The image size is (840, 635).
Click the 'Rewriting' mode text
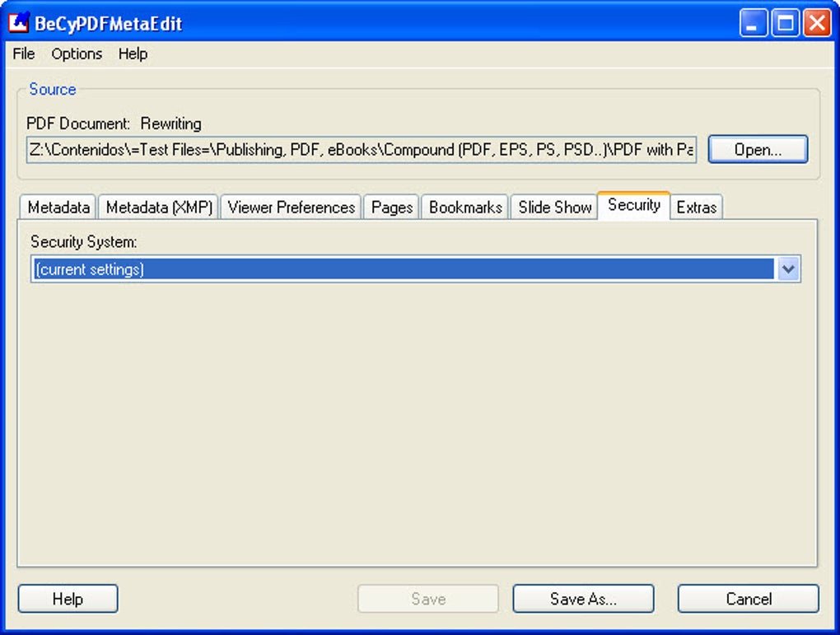click(x=171, y=124)
